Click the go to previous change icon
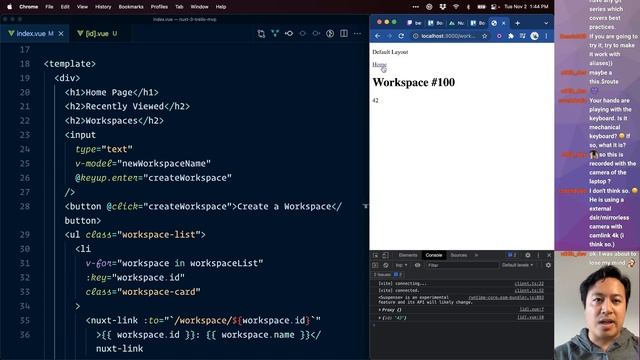 point(289,33)
